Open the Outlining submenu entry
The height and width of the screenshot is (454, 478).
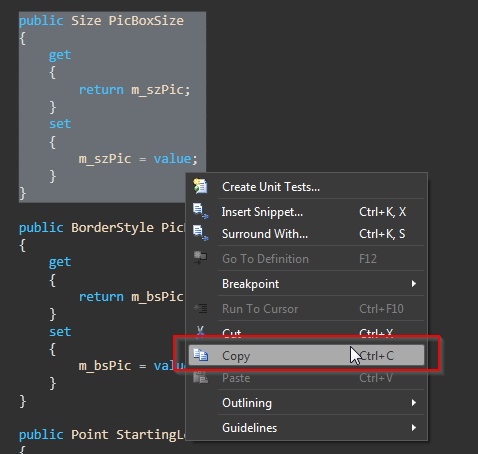click(306, 403)
